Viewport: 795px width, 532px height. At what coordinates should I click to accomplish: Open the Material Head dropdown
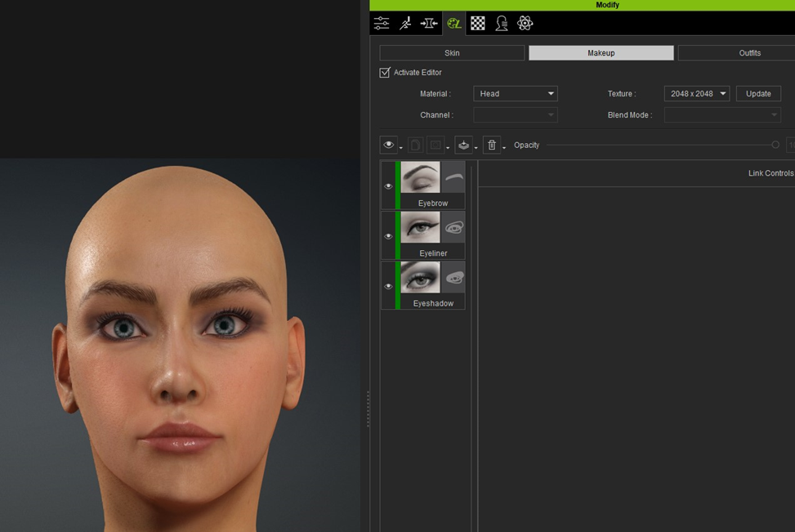516,94
